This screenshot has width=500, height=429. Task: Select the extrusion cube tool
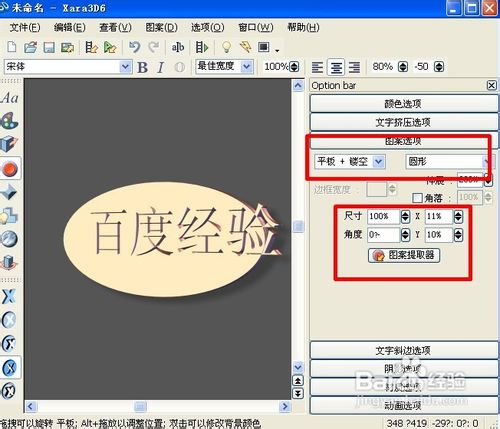tap(9, 144)
